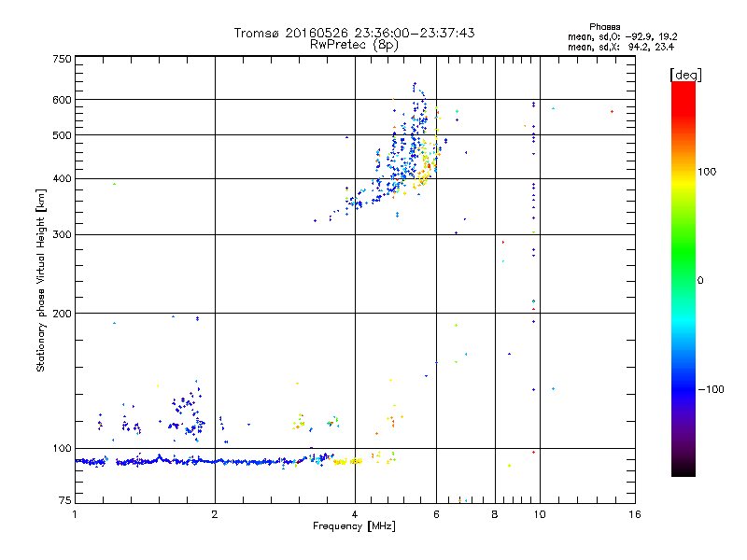Click the plot title 'Tromsø 20160526 23:36:00-23:37:43'
This screenshot has height=560, width=747.
(354, 33)
